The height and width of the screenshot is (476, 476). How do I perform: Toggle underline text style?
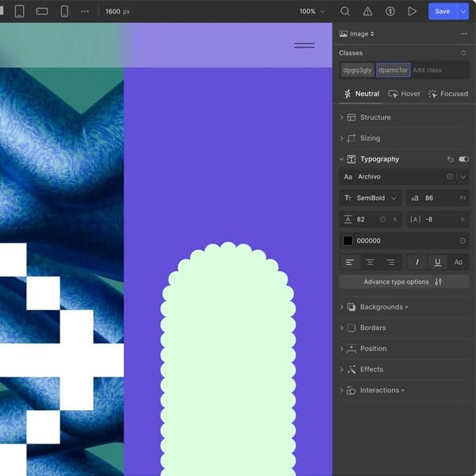click(437, 263)
